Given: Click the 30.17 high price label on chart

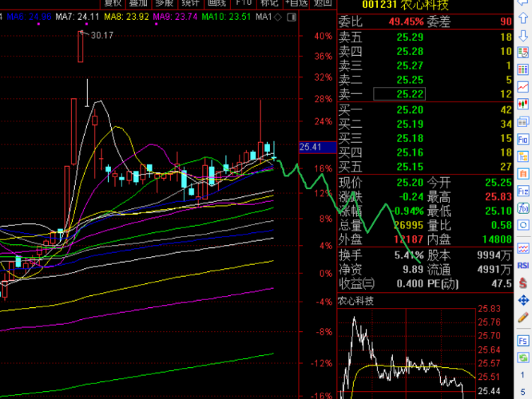Looking at the screenshot, I should pos(102,35).
